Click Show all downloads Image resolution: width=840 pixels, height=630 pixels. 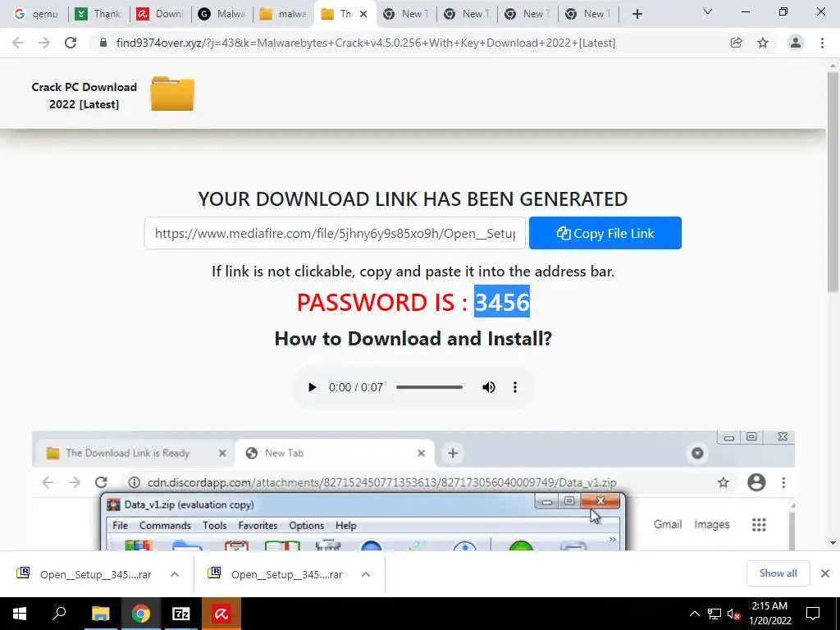click(778, 573)
